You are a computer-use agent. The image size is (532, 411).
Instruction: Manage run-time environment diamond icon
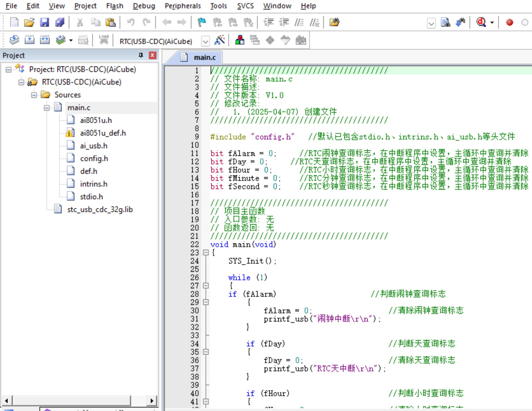click(270, 40)
